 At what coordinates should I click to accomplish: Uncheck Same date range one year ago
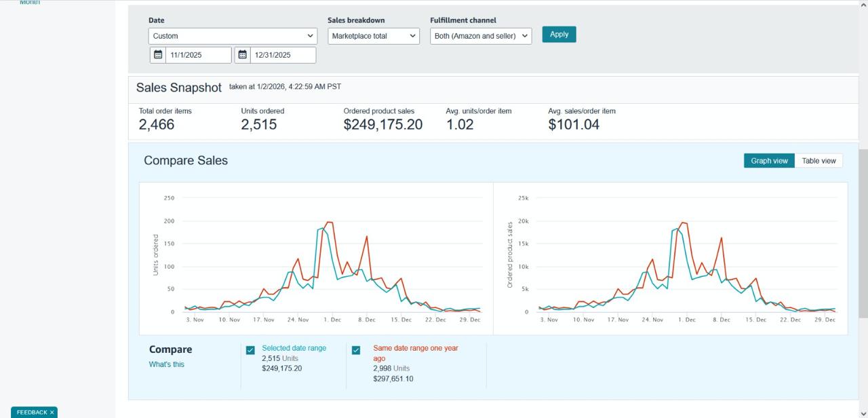point(356,350)
